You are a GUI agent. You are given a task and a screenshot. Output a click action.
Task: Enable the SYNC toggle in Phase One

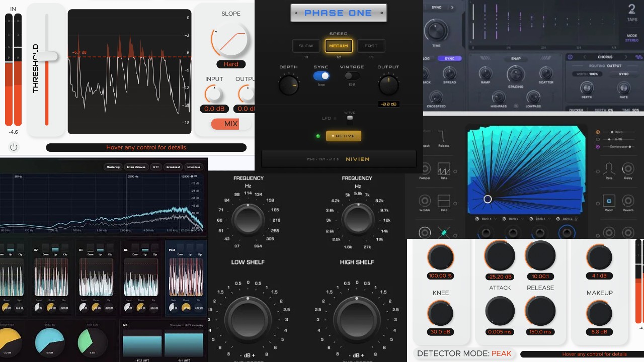pos(321,75)
